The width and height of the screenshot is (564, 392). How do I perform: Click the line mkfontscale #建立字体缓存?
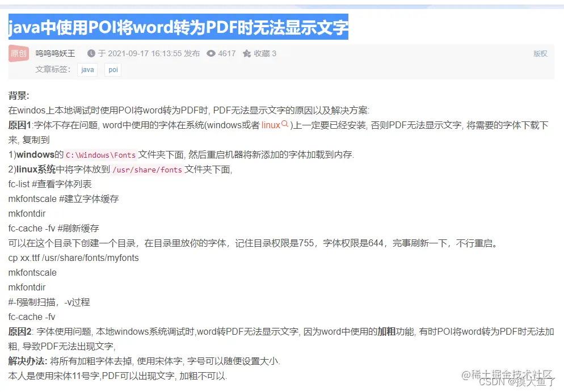[x=64, y=199]
